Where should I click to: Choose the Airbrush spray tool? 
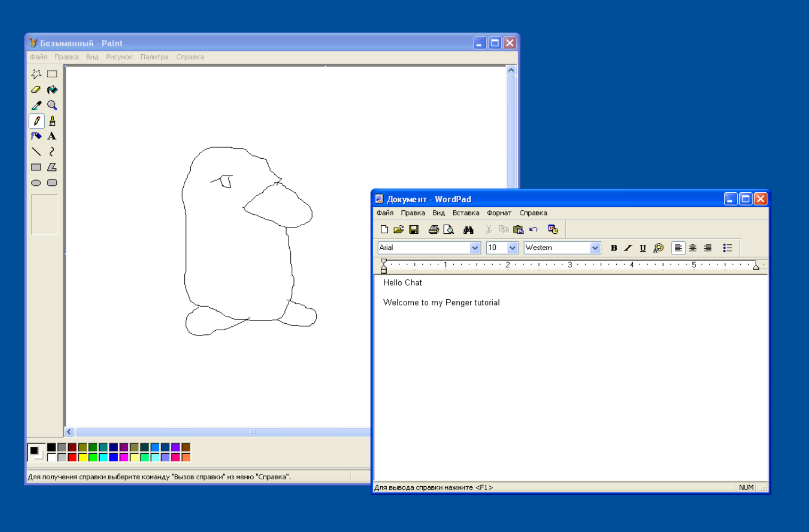[36, 136]
